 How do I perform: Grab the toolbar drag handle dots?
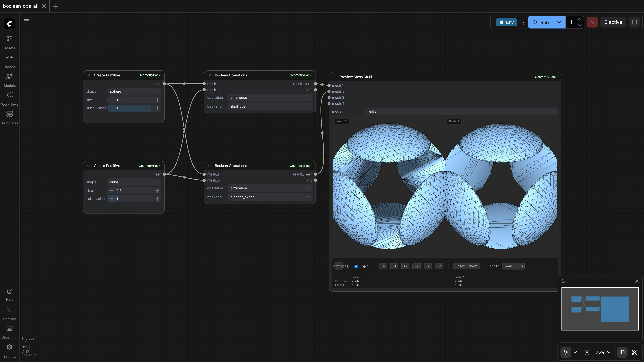click(524, 22)
